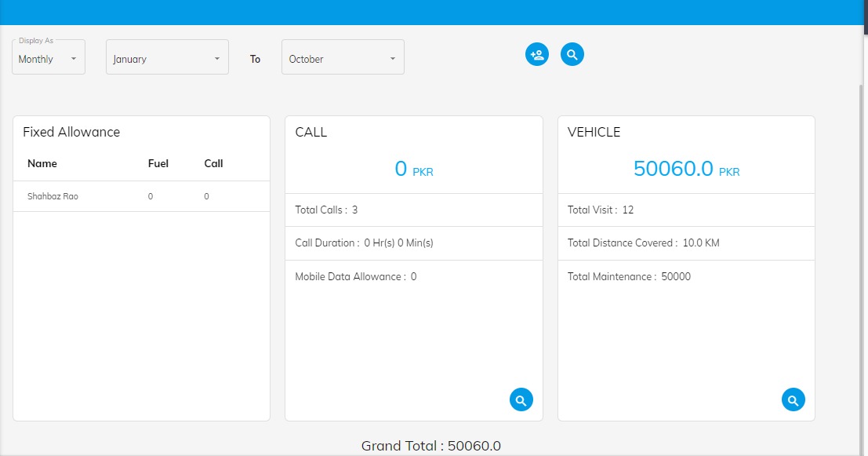Open VEHICLE card details via its magnifier icon
This screenshot has height=456, width=868.
click(x=793, y=399)
